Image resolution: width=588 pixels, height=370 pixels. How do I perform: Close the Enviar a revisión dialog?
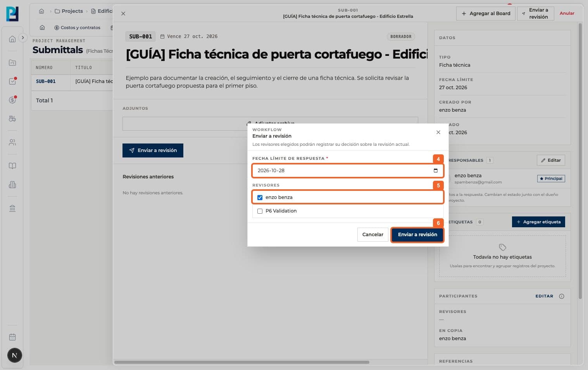tap(438, 132)
